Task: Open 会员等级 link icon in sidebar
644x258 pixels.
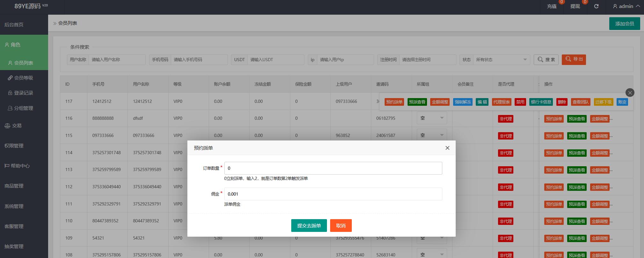Action: pos(10,78)
